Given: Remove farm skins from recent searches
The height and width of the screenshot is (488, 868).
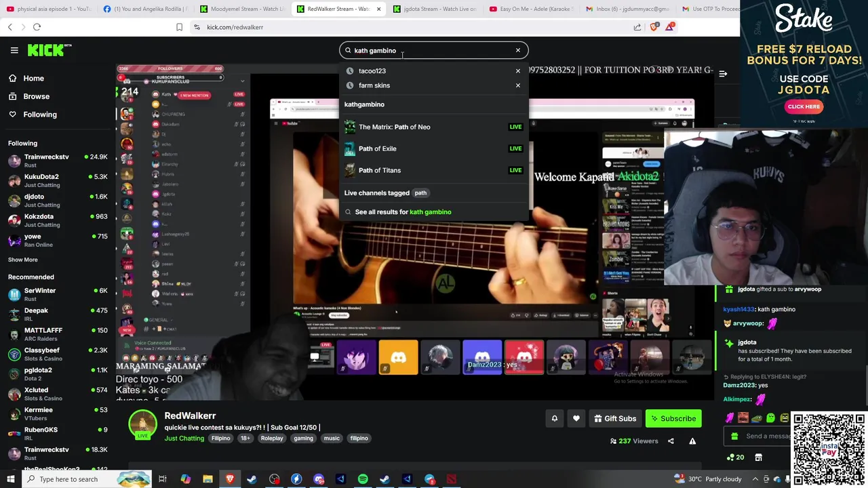Looking at the screenshot, I should coord(517,85).
